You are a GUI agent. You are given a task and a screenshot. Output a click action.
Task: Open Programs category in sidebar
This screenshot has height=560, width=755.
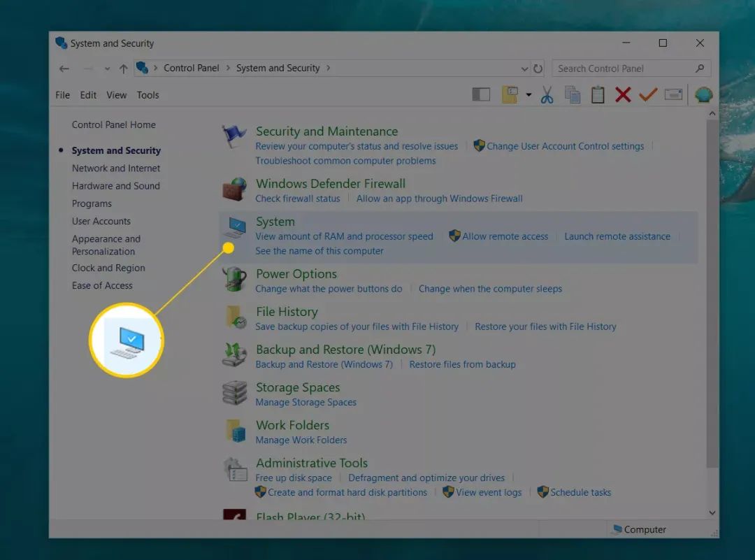92,203
